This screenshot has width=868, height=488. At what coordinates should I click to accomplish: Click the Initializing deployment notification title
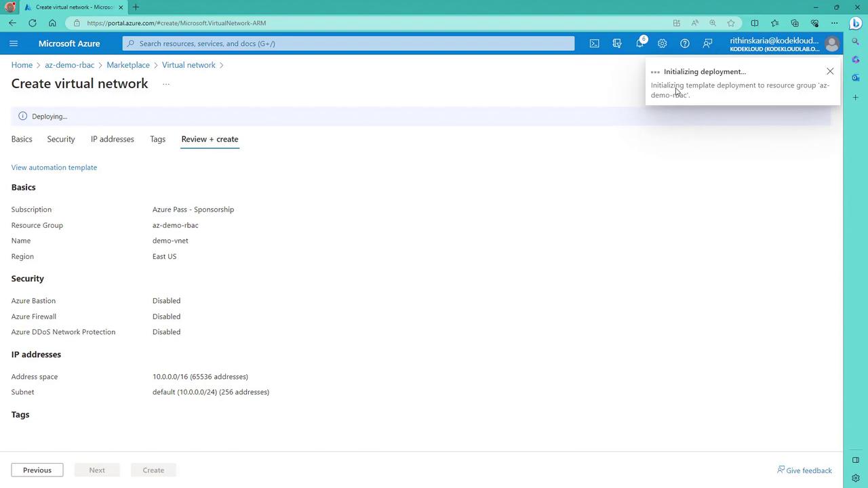click(705, 71)
